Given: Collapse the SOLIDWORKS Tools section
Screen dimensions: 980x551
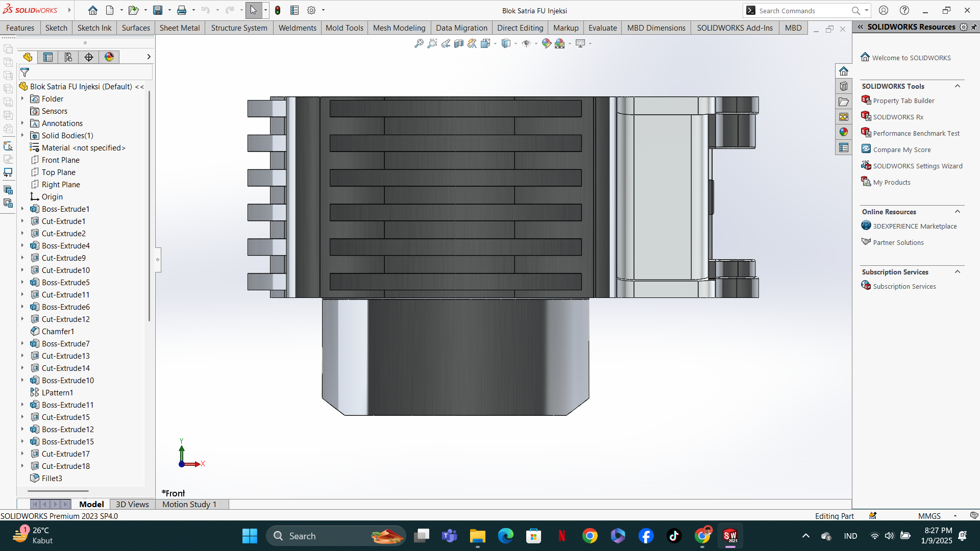Looking at the screenshot, I should point(958,86).
